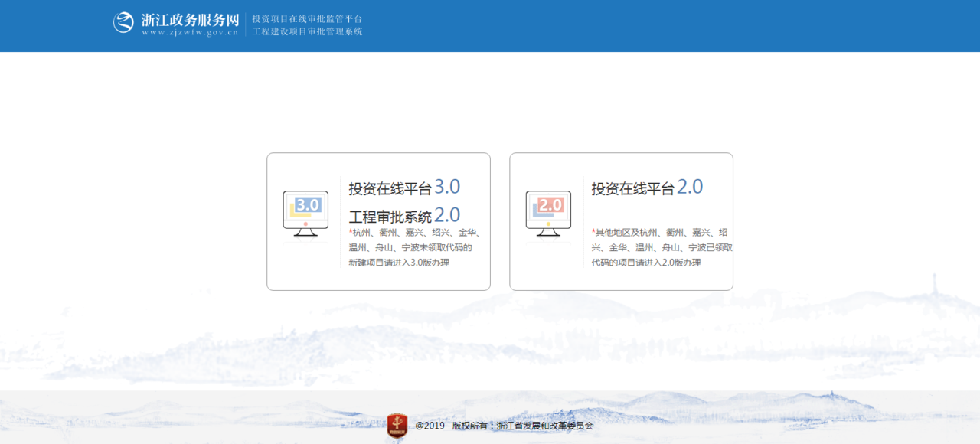Click description starting 其他地区及杭州 in 2.0 card
Screen dimensions: 980x444
tap(661, 233)
